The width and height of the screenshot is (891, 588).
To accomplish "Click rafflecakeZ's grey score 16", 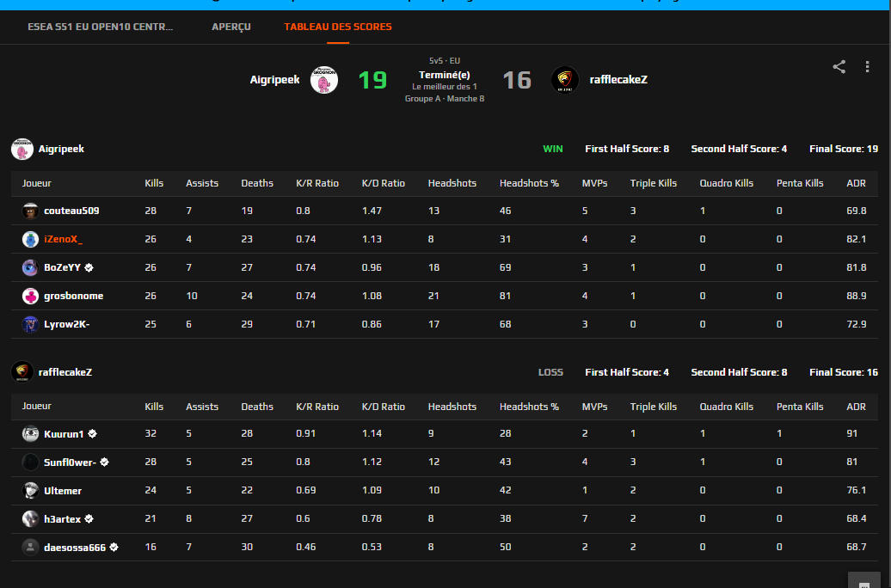I will (x=517, y=80).
